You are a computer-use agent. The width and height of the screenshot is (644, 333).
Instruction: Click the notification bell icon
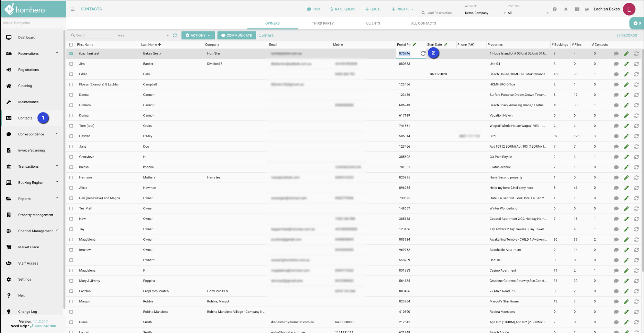tap(566, 9)
